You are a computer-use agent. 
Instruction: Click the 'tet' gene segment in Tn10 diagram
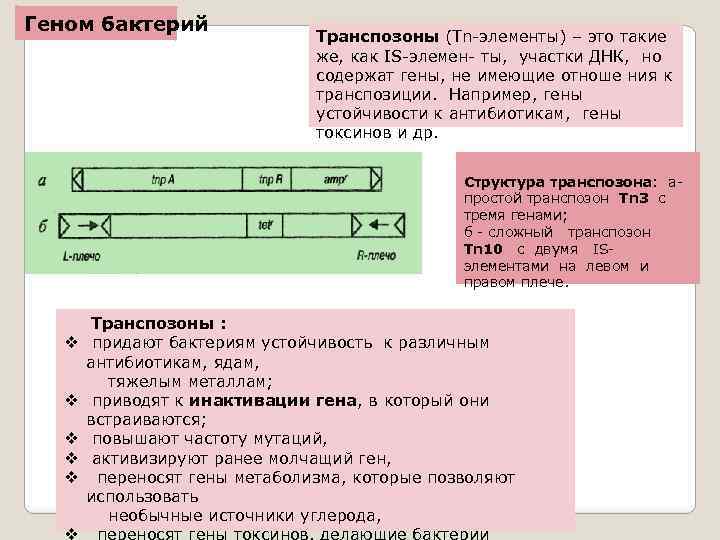(265, 225)
